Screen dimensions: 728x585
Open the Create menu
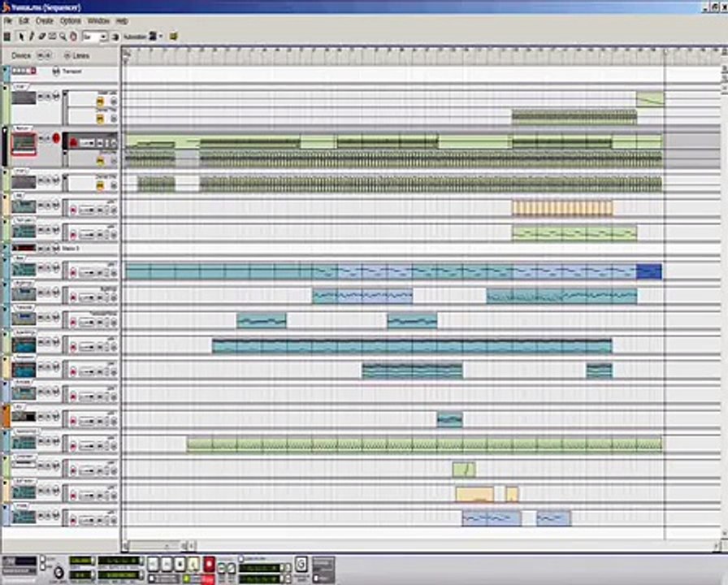(45, 21)
